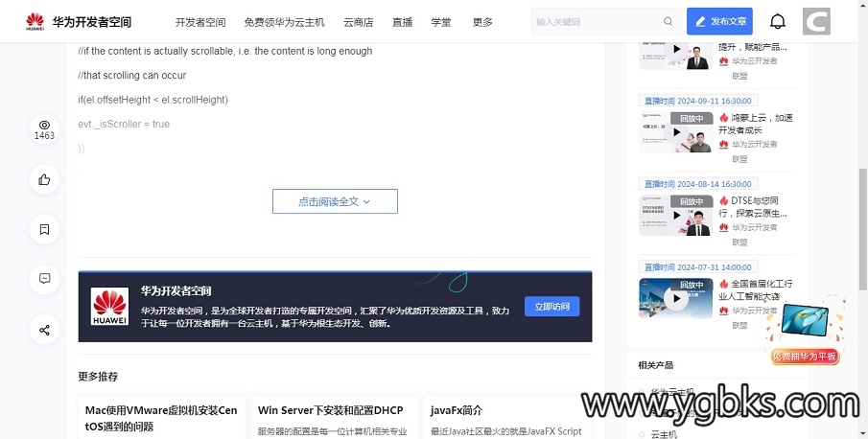Open the user avatar in header
The height and width of the screenshot is (439, 868).
816,21
